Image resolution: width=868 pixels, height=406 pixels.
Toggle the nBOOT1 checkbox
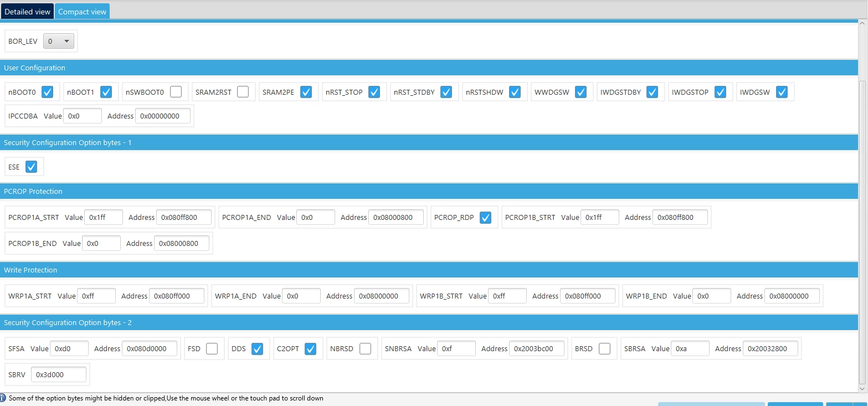(x=106, y=92)
